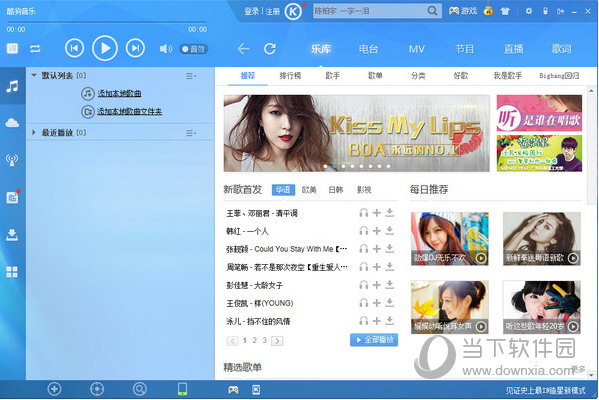The height and width of the screenshot is (400, 599).
Task: Refresh the music library page
Action: tap(270, 49)
